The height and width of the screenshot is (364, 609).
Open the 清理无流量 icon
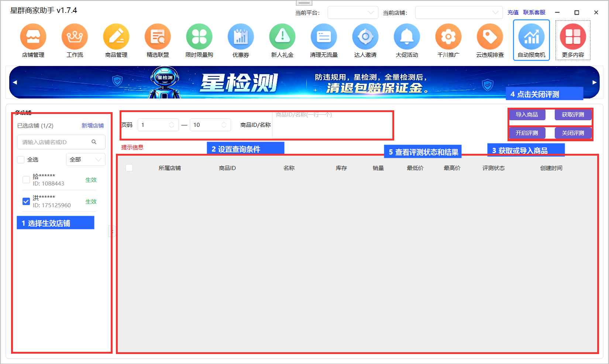tap(324, 37)
